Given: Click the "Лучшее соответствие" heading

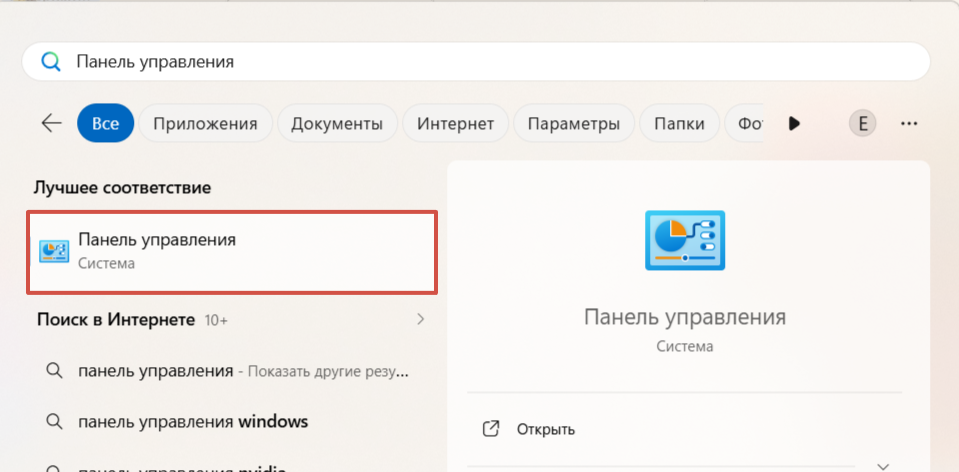Looking at the screenshot, I should coord(122,188).
